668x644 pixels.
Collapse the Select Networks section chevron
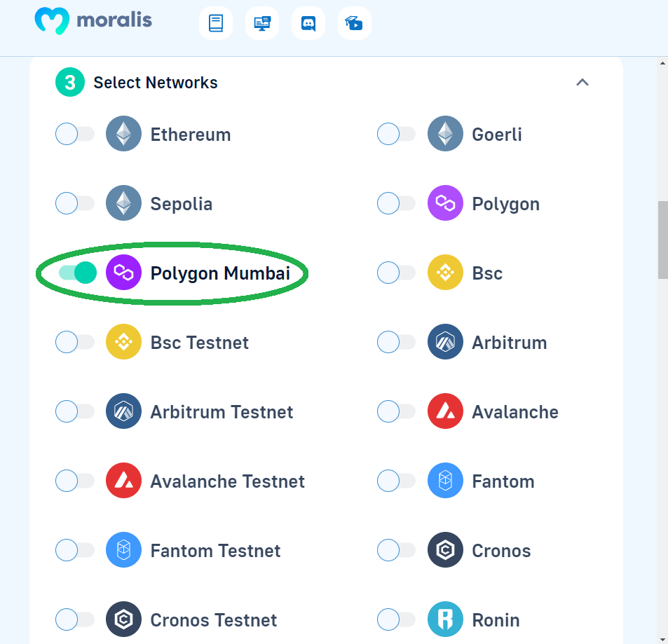pyautogui.click(x=582, y=82)
